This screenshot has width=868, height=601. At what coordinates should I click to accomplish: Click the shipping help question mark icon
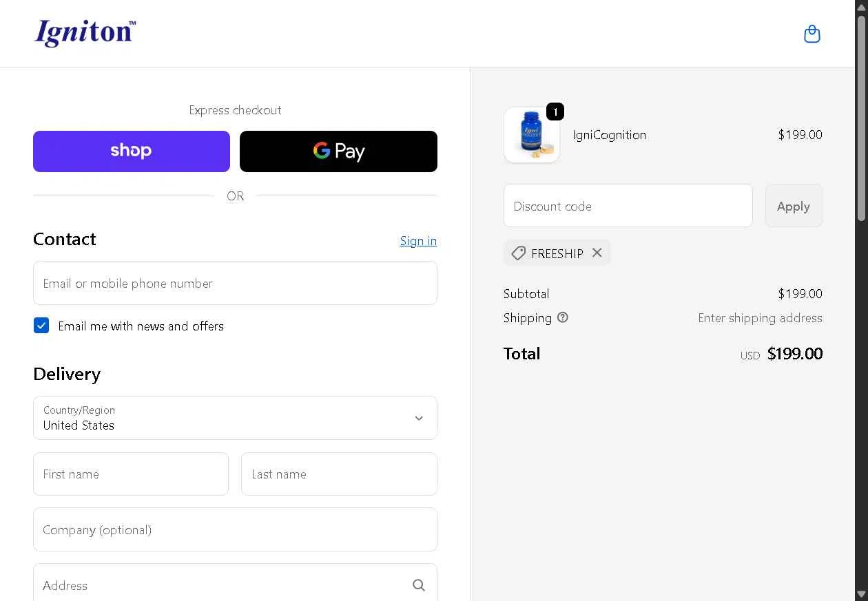(563, 317)
